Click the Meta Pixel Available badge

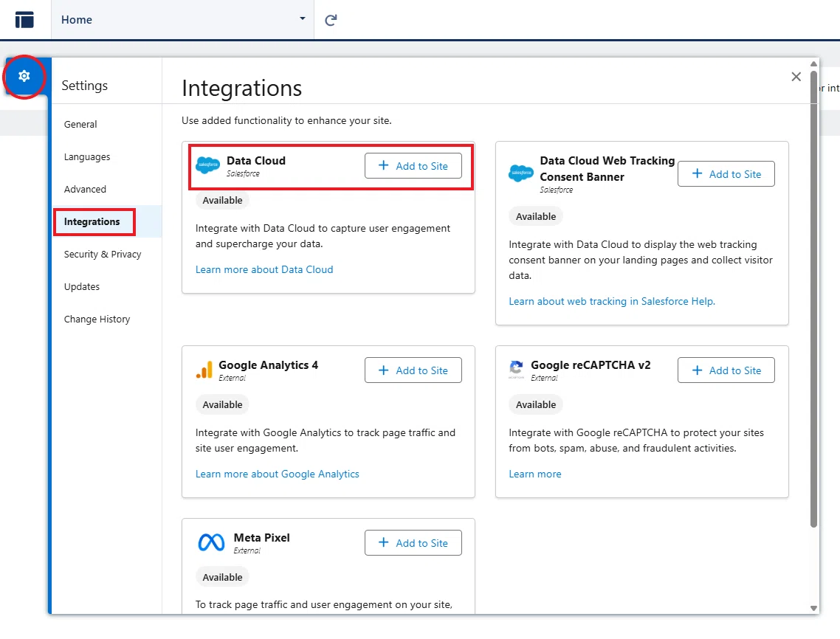tap(222, 578)
